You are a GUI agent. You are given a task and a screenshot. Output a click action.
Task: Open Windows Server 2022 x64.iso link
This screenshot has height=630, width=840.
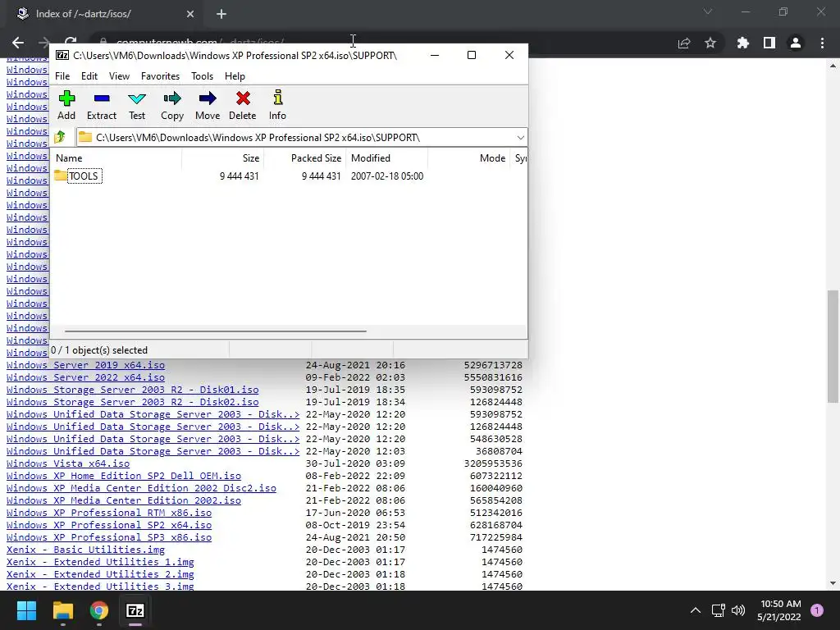point(85,377)
